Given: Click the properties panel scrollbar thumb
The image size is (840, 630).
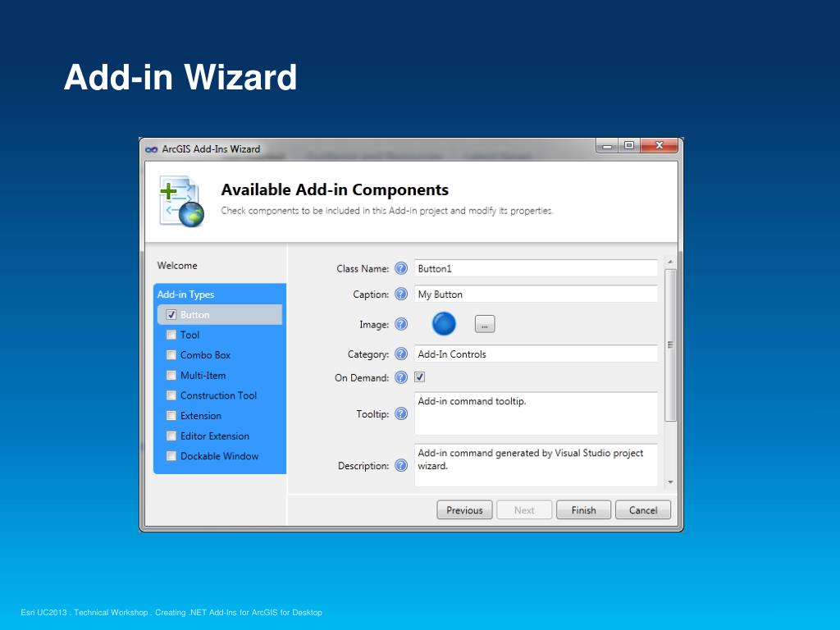Looking at the screenshot, I should pos(670,345).
